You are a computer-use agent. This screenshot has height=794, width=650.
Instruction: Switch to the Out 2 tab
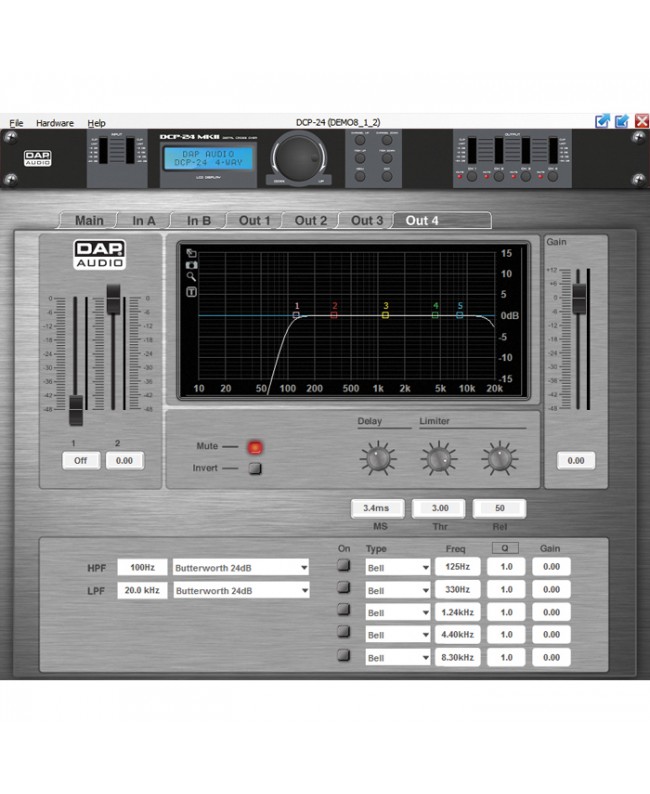coord(311,221)
